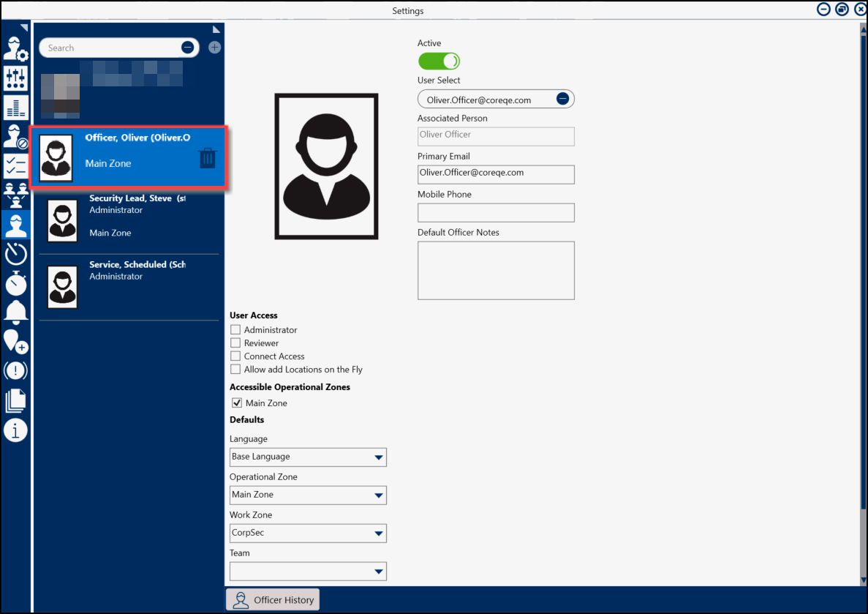Open the stopwatch settings icon in sidebar
The image size is (868, 614).
click(x=15, y=283)
